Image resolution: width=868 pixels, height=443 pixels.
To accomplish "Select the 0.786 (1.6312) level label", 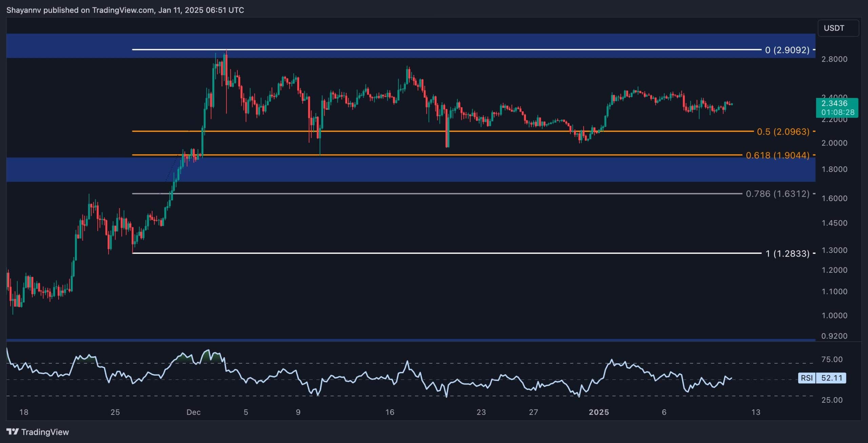I will [x=778, y=194].
